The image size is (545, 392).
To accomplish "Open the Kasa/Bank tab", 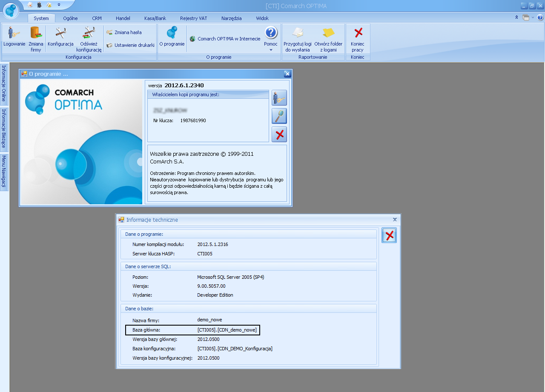I will (155, 18).
